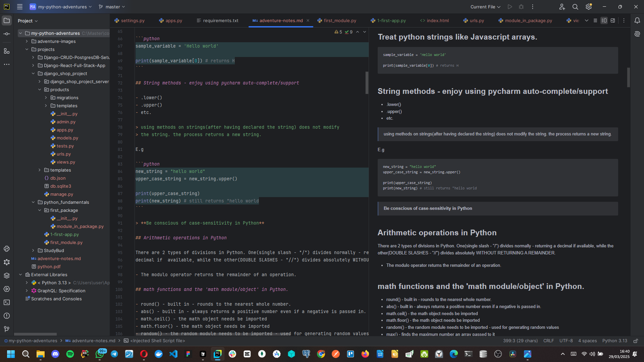Switch to editor-only view mode
644x362 pixels.
point(595,20)
